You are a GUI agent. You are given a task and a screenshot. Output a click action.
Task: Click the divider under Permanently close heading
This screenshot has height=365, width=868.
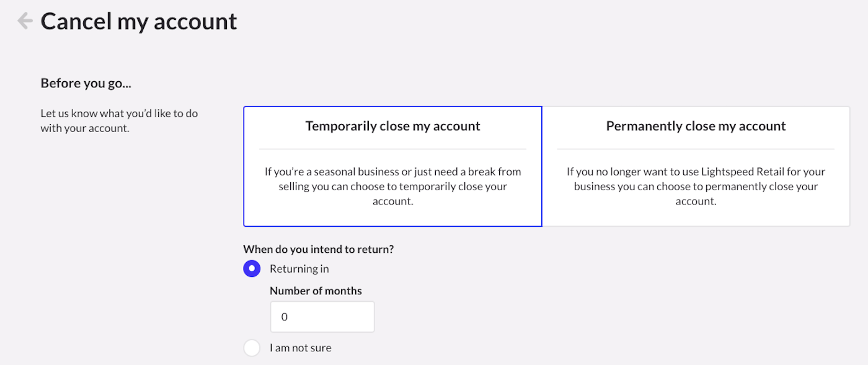point(696,149)
